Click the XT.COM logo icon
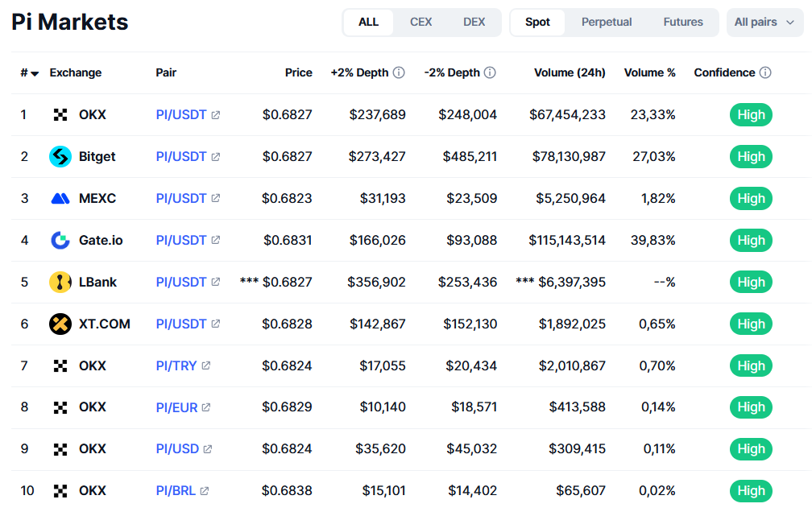This screenshot has height=512, width=812. (60, 324)
